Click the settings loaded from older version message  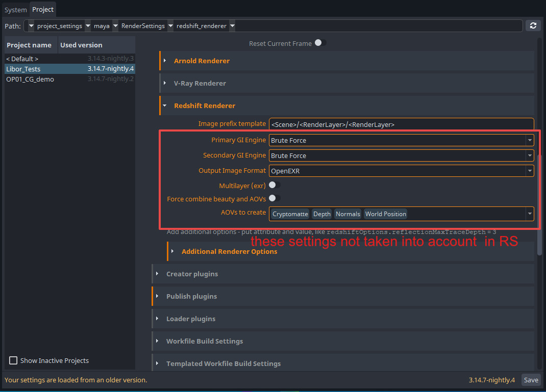(76, 380)
